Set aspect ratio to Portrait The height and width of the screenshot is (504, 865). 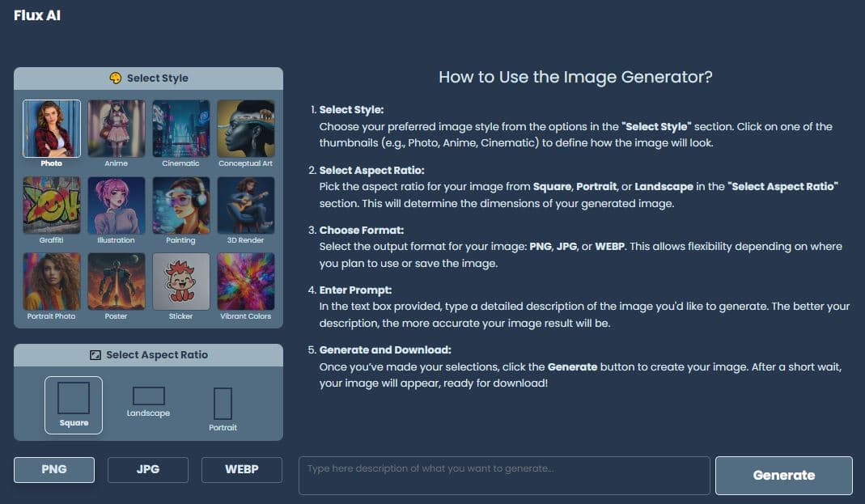(x=223, y=409)
